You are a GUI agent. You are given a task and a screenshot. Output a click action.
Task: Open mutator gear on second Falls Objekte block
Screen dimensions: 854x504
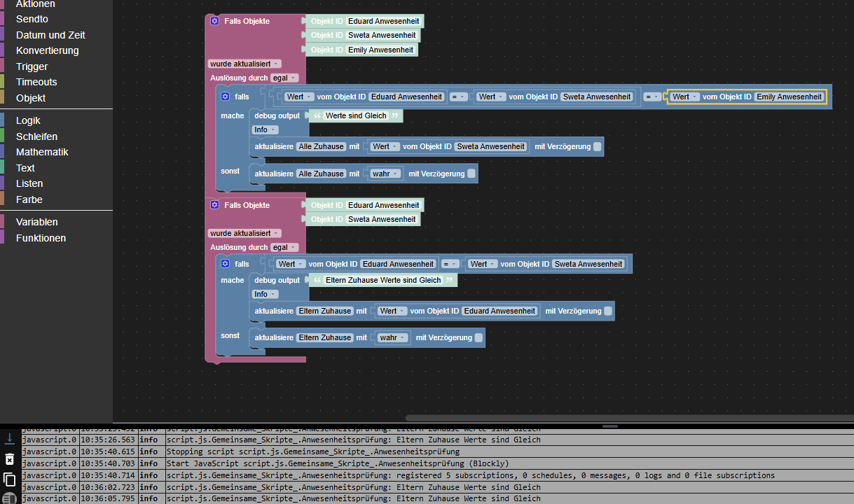[214, 205]
